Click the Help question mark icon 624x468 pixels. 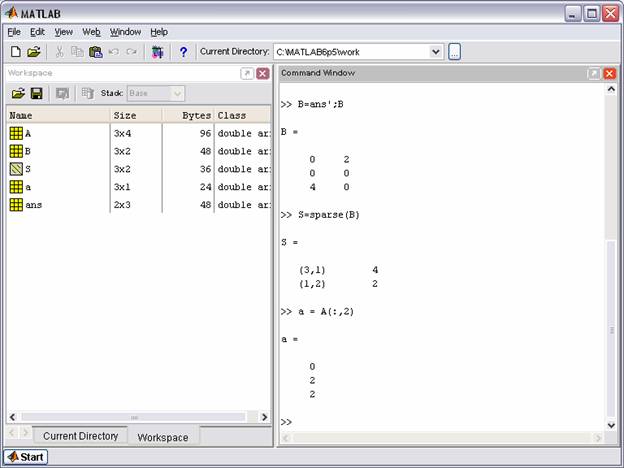183,52
